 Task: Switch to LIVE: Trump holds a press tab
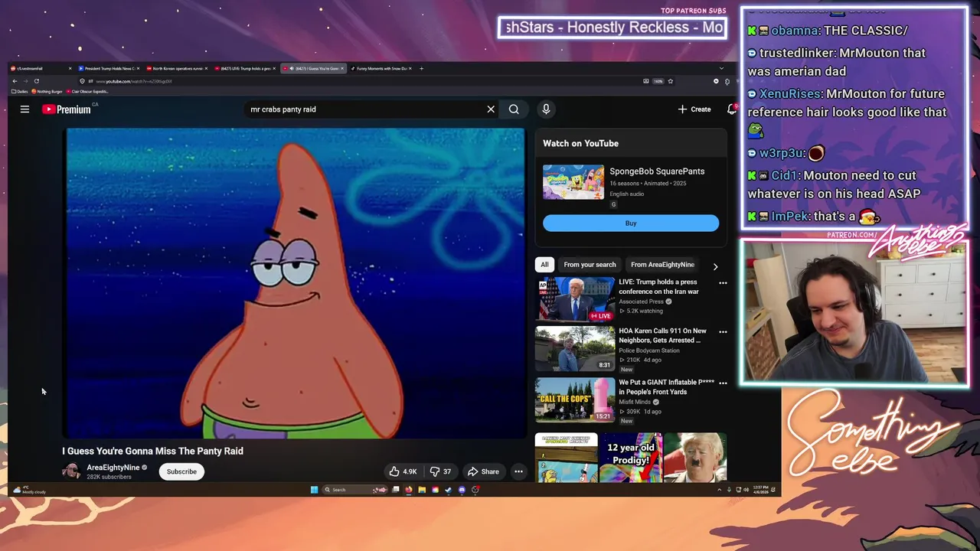[245, 68]
